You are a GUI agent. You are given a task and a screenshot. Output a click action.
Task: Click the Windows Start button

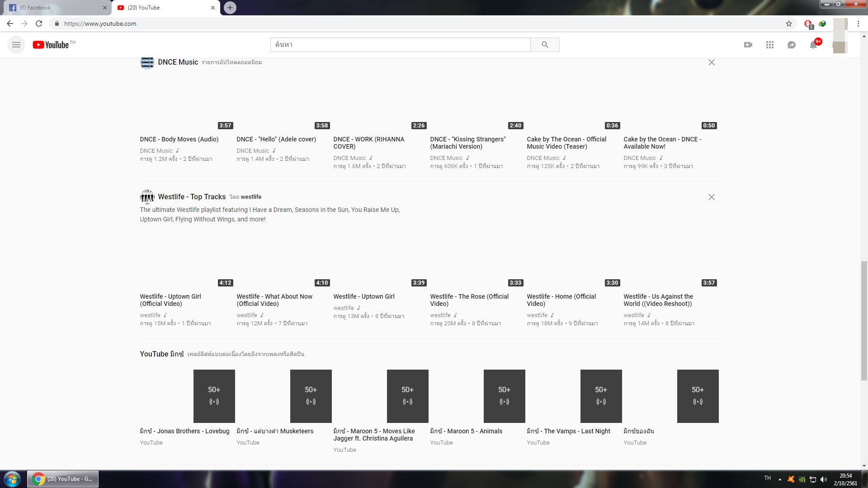pos(12,479)
